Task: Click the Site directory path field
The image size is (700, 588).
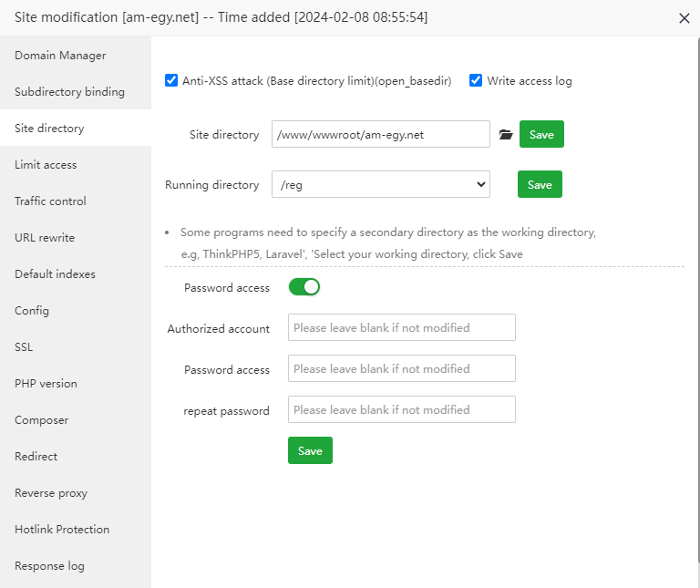Action: pos(381,134)
